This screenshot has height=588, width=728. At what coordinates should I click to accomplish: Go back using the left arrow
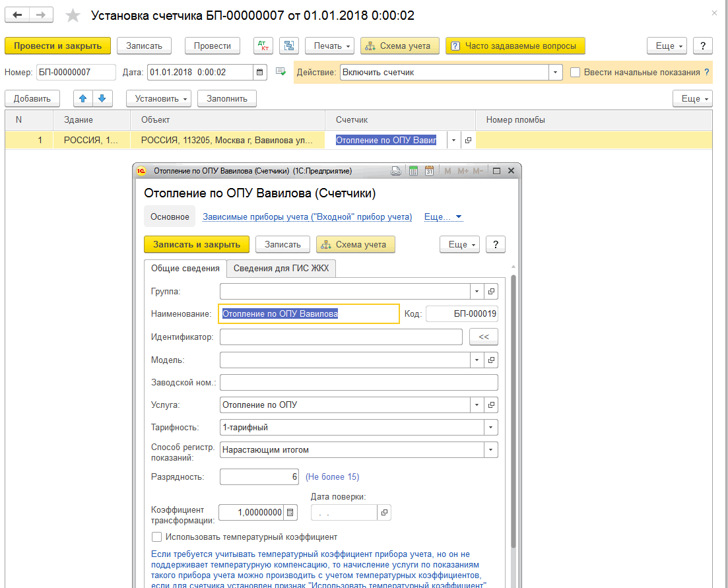(17, 15)
